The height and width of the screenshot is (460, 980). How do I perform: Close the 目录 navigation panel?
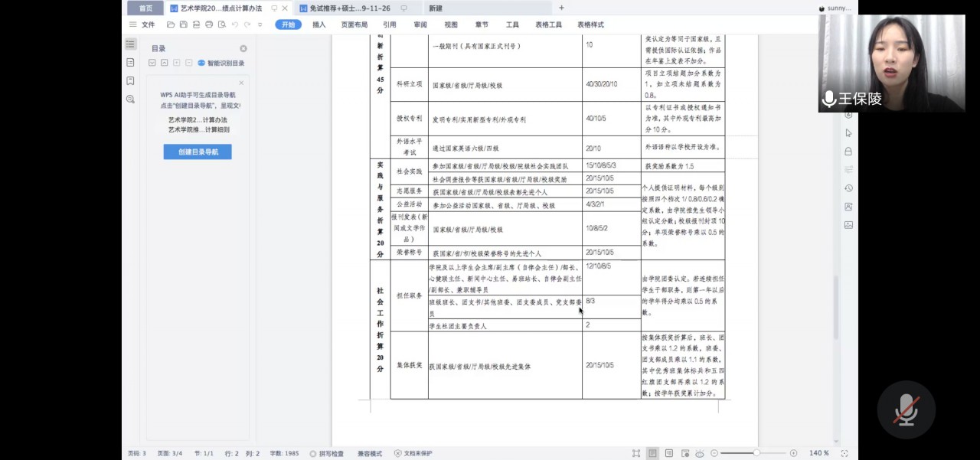(x=243, y=48)
